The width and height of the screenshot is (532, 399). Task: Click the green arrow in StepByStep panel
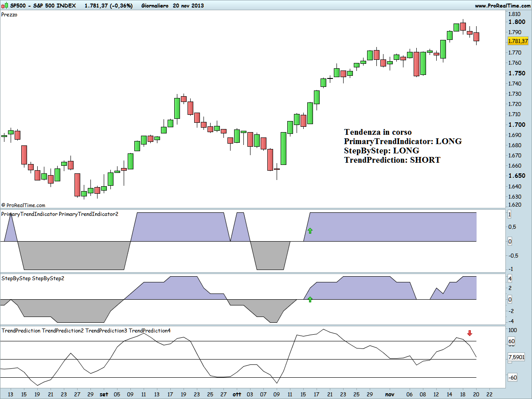click(x=310, y=299)
